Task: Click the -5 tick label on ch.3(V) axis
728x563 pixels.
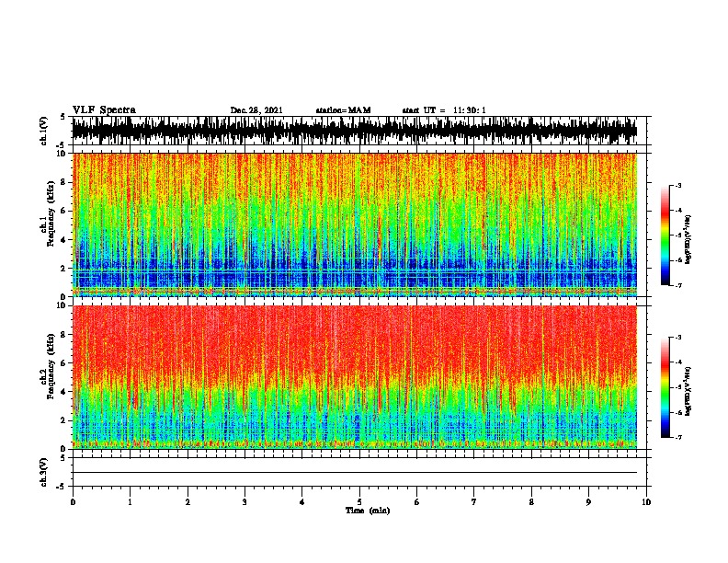Action: tap(62, 487)
